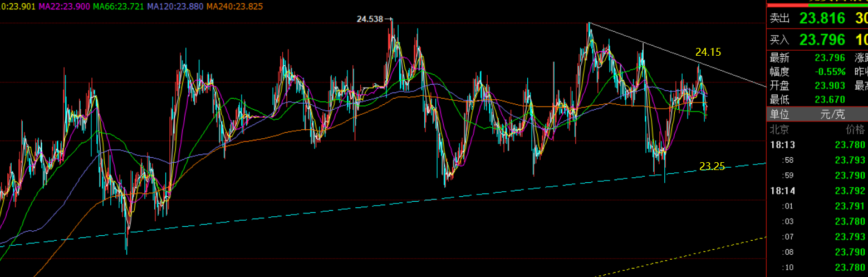
Task: Select the 18:13 tick row
Action: [817, 145]
